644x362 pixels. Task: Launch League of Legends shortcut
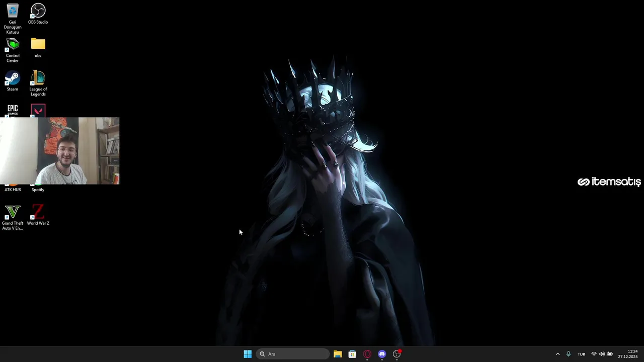38,83
